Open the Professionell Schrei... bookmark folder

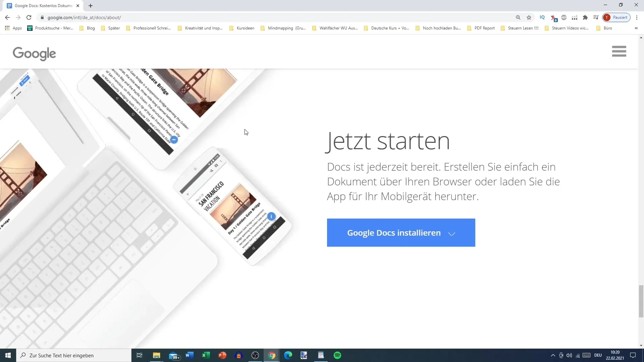tap(148, 28)
